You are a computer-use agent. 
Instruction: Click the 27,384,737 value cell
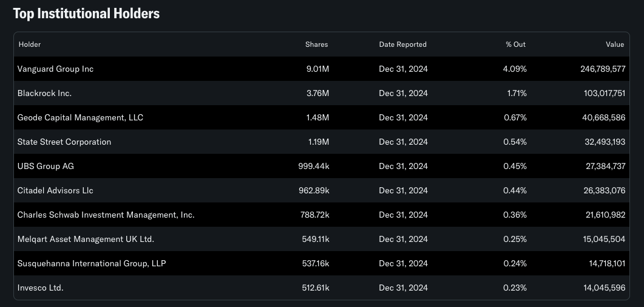click(606, 166)
